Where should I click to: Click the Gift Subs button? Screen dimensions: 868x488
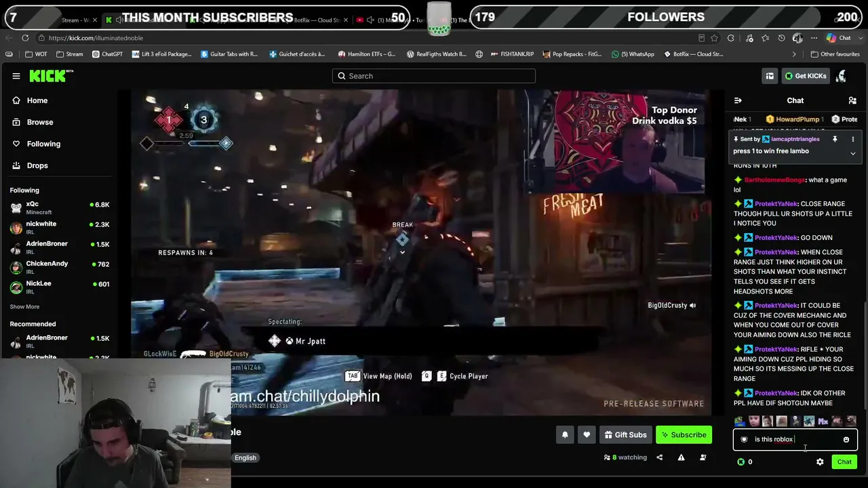[x=625, y=435]
